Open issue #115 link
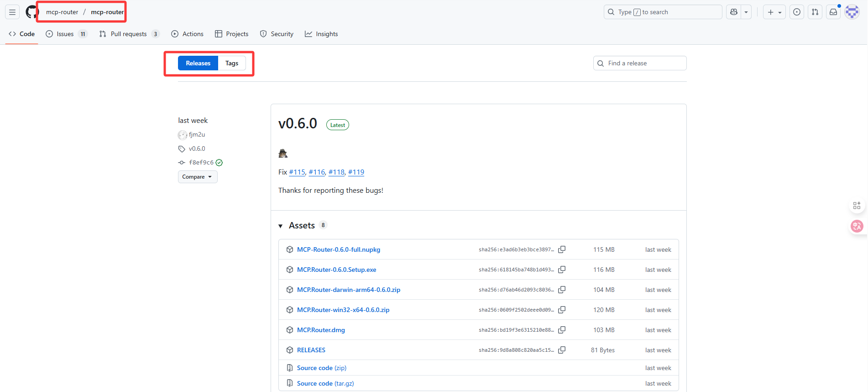 click(x=297, y=172)
